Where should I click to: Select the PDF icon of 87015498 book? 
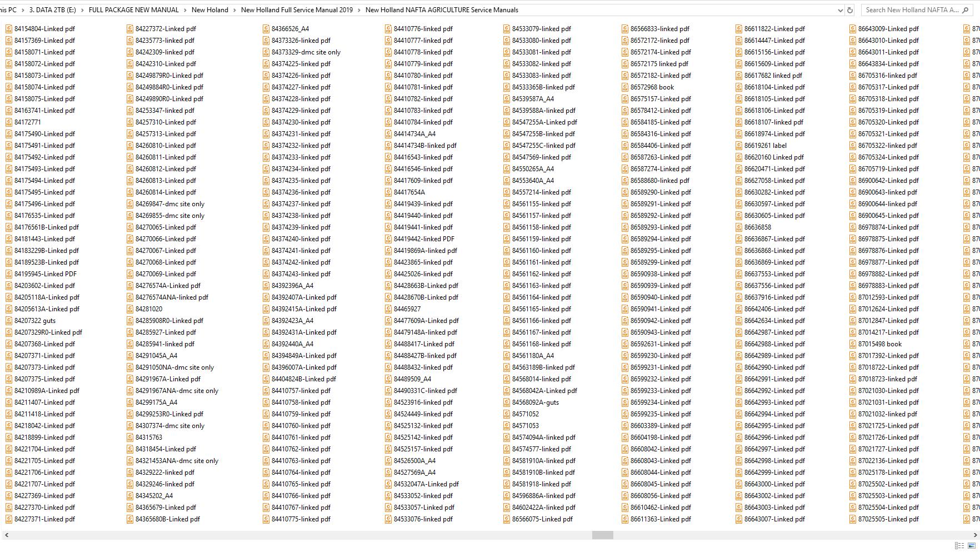pyautogui.click(x=853, y=344)
